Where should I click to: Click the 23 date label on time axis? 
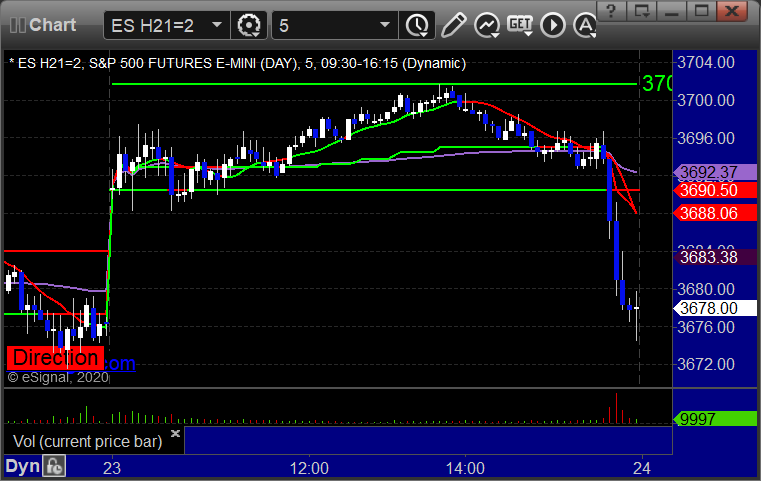click(112, 468)
